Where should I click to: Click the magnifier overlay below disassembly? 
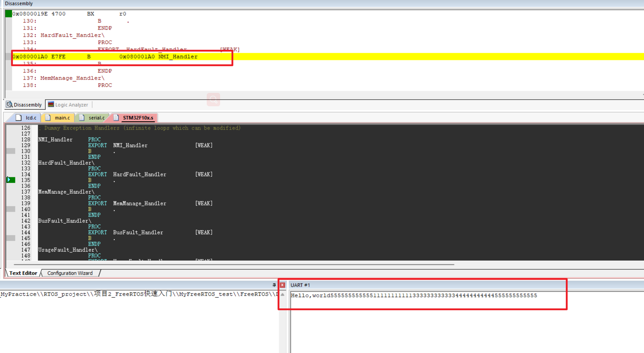(213, 99)
